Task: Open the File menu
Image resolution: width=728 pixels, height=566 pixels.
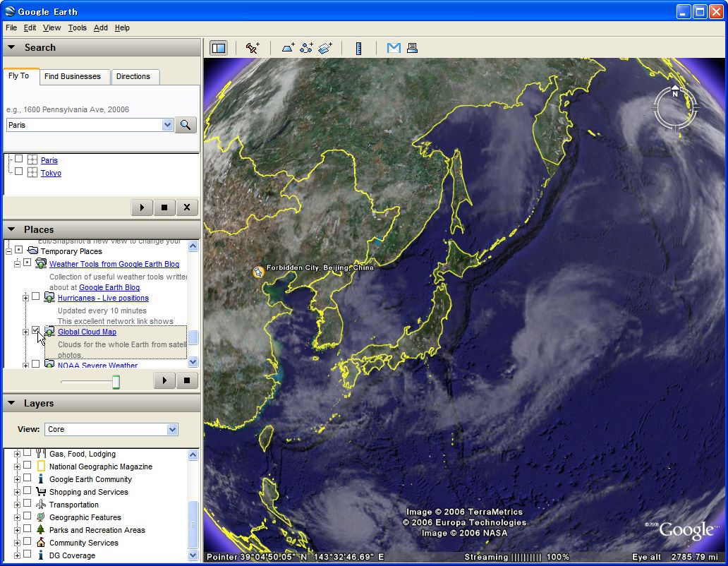Action: coord(11,28)
